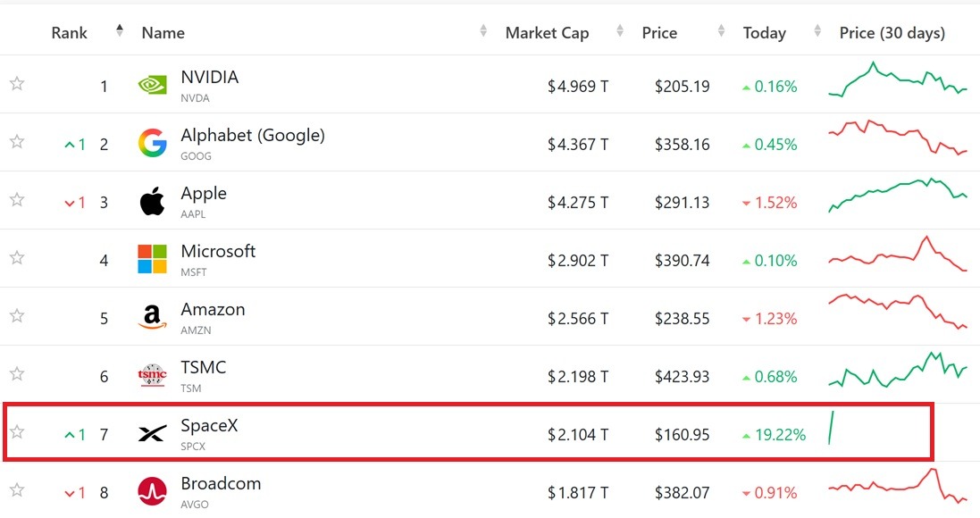Click the Apple logo icon
Image resolution: width=980 pixels, height=518 pixels.
[153, 201]
